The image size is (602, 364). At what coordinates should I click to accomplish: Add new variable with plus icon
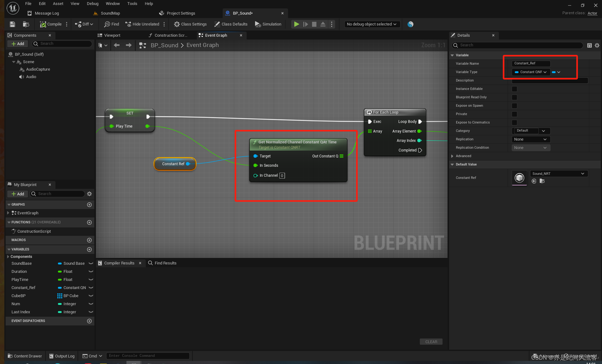point(89,250)
